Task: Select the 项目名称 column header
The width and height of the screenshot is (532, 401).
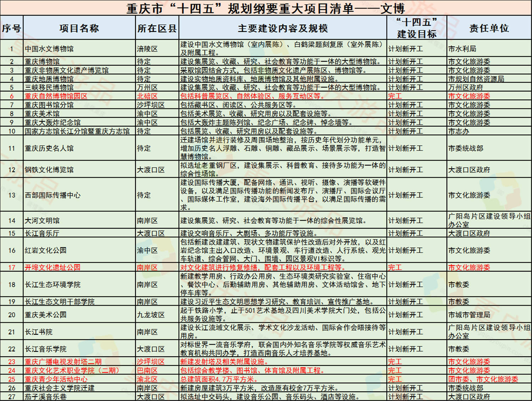Action: [x=79, y=28]
